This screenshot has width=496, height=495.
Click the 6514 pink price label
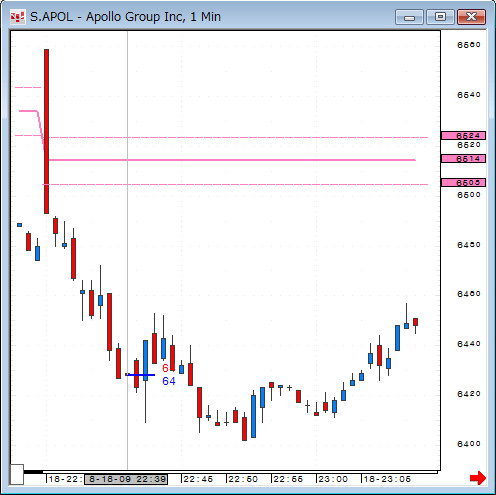[x=463, y=159]
